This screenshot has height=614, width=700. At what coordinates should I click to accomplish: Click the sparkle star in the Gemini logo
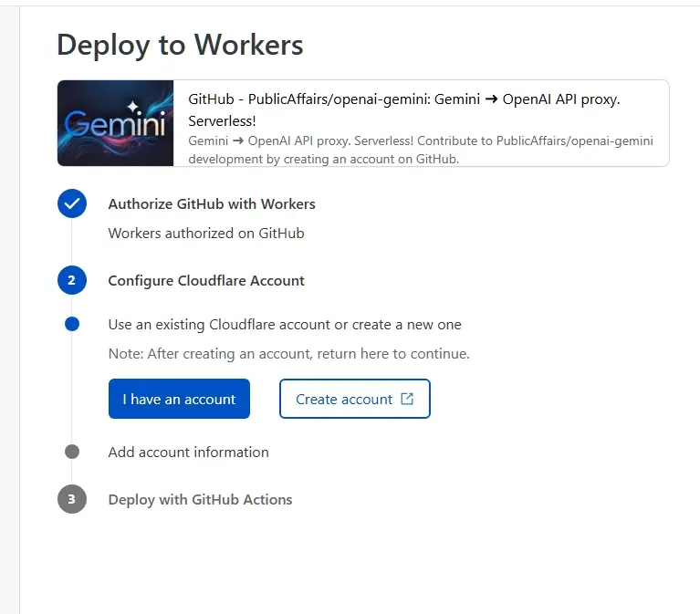coord(132,107)
